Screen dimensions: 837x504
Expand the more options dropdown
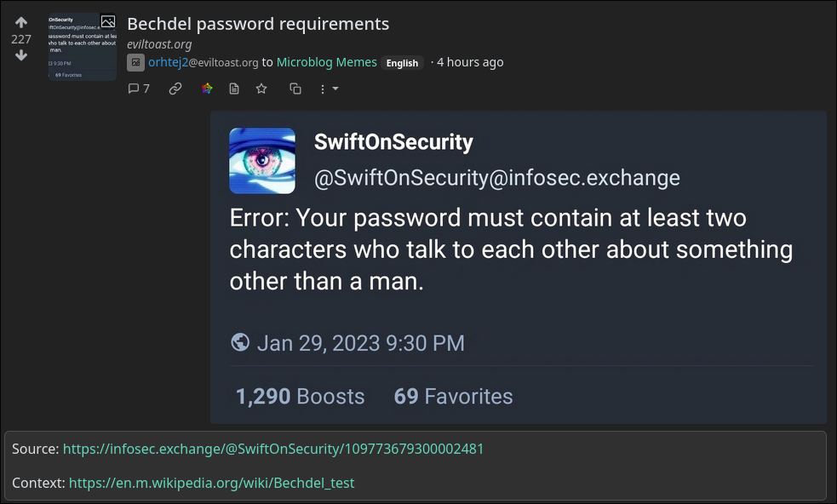(329, 89)
